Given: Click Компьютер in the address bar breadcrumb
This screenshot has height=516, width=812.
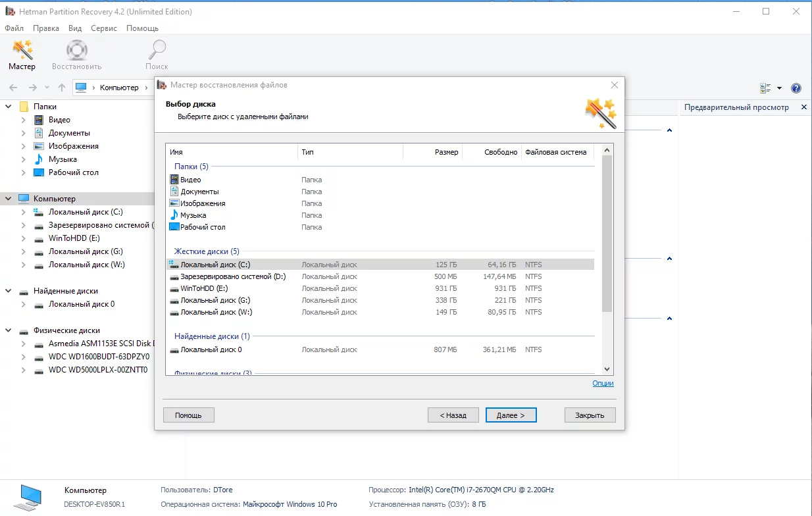Looking at the screenshot, I should pyautogui.click(x=119, y=88).
